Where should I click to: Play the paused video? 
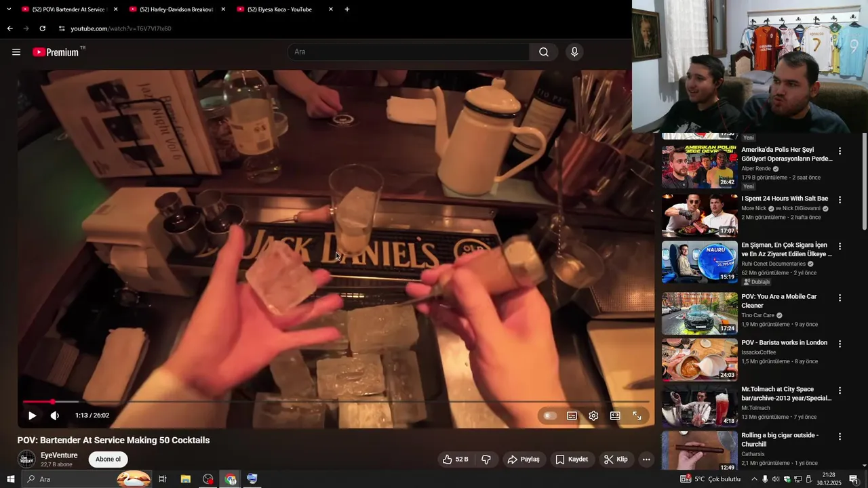click(32, 415)
